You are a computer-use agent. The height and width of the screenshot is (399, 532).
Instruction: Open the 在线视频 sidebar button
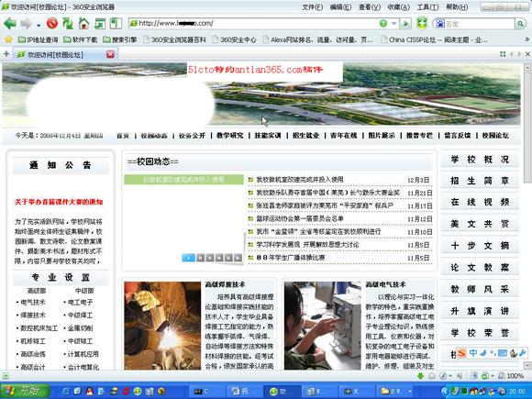(480, 202)
